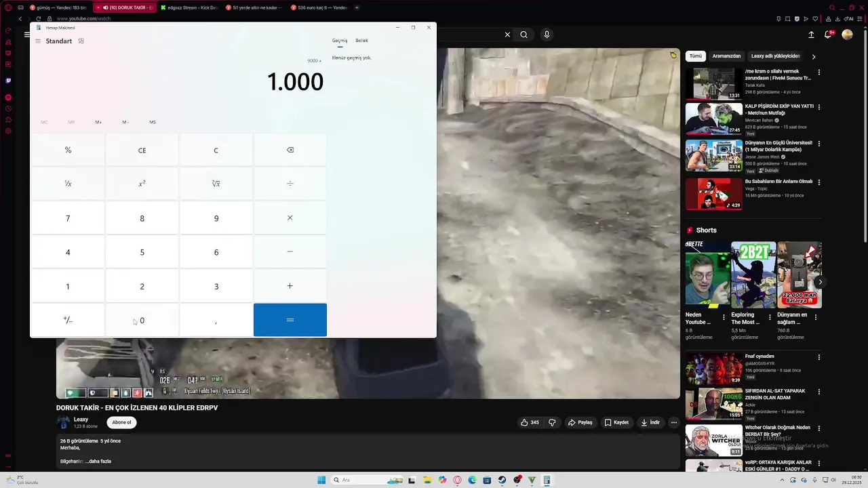The width and height of the screenshot is (868, 488).
Task: Show more filter chips with right arrow
Action: pyautogui.click(x=814, y=56)
